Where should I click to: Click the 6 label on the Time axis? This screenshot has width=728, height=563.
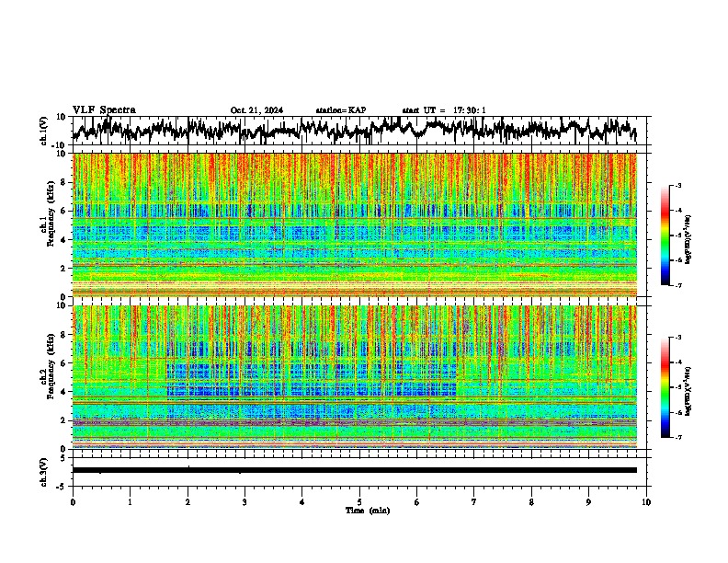coord(417,502)
